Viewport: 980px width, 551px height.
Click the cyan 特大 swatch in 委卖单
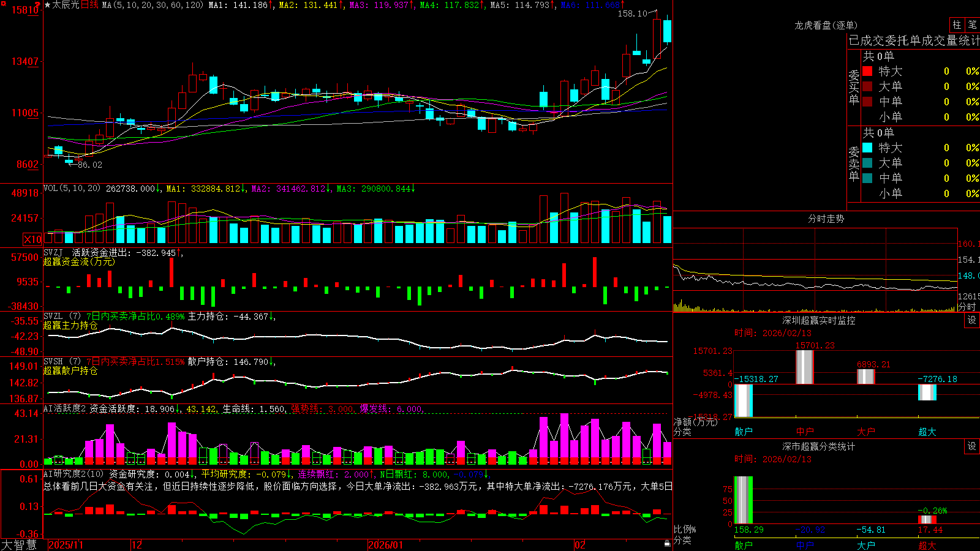click(867, 148)
